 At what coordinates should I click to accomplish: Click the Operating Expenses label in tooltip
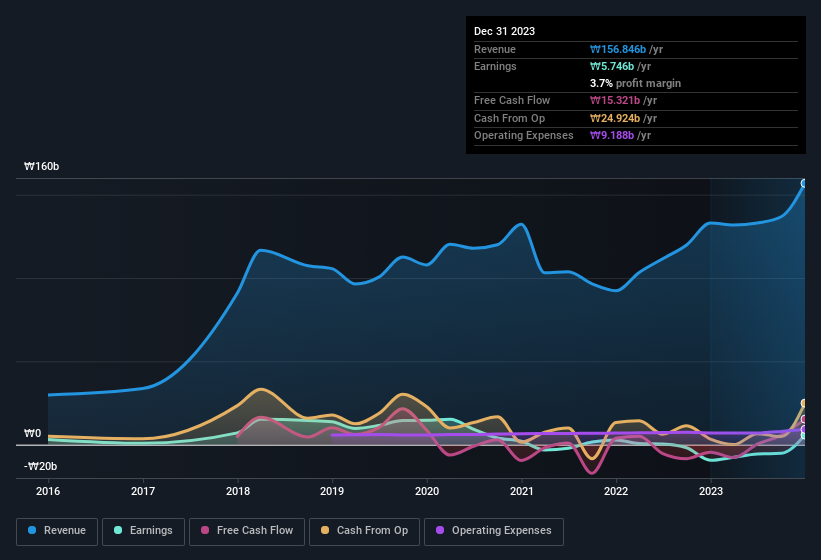click(524, 136)
